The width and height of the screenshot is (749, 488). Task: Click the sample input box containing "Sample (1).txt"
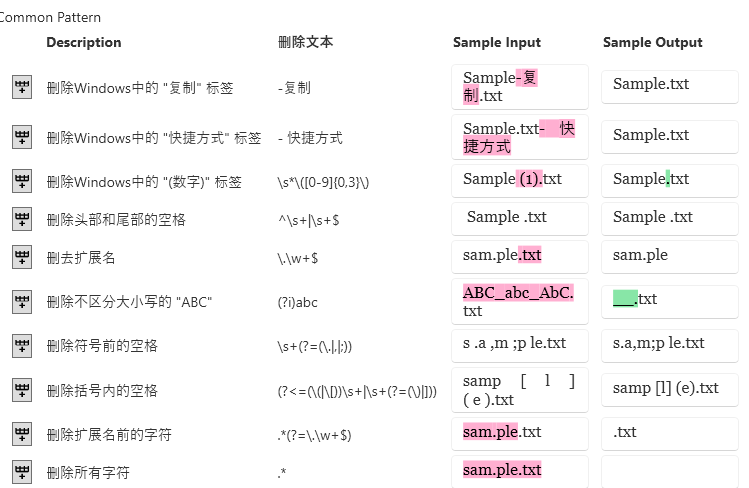(520, 180)
